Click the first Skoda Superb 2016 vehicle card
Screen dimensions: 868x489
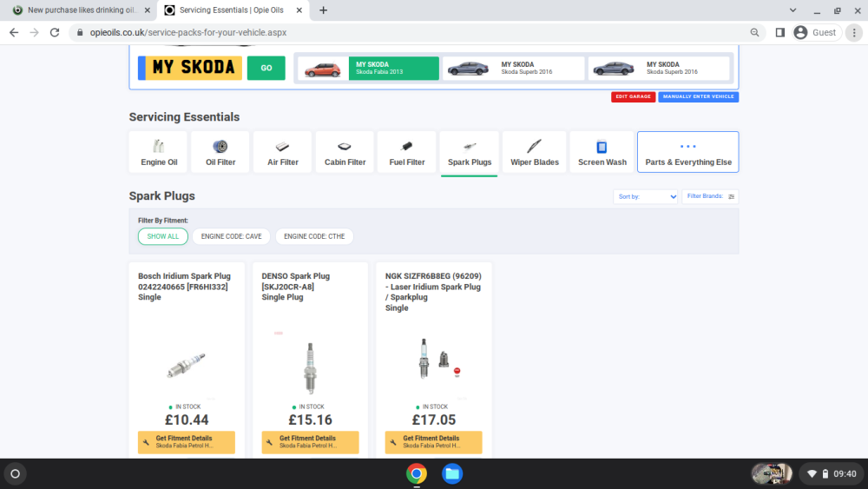[513, 69]
